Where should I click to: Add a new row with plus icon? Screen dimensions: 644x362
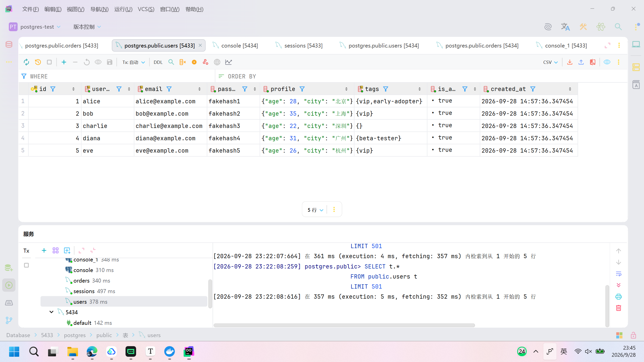(x=64, y=62)
